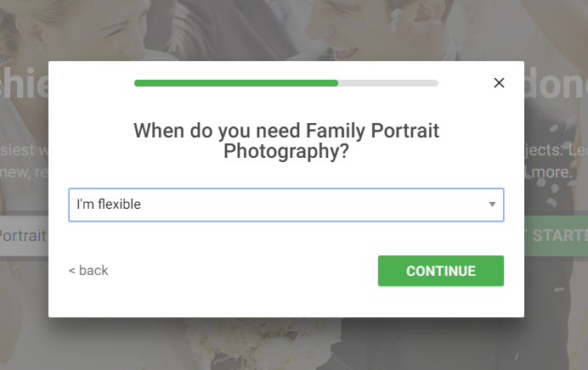Click the dimmed "new, re" text at left
Viewport: 588px width, 370px height.
[x=24, y=172]
